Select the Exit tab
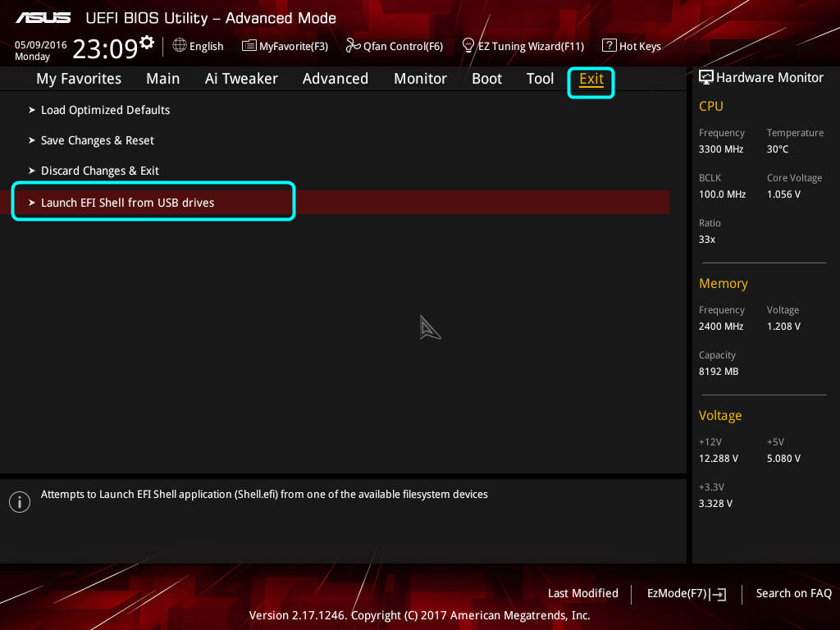 tap(591, 80)
